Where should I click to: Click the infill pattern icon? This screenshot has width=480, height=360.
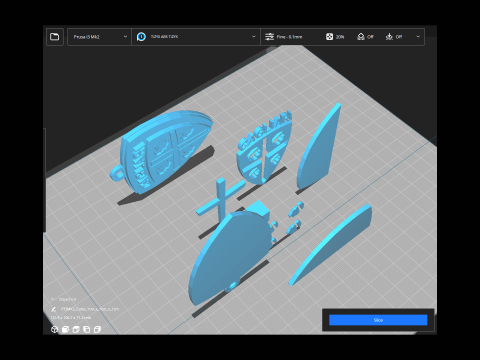click(329, 37)
